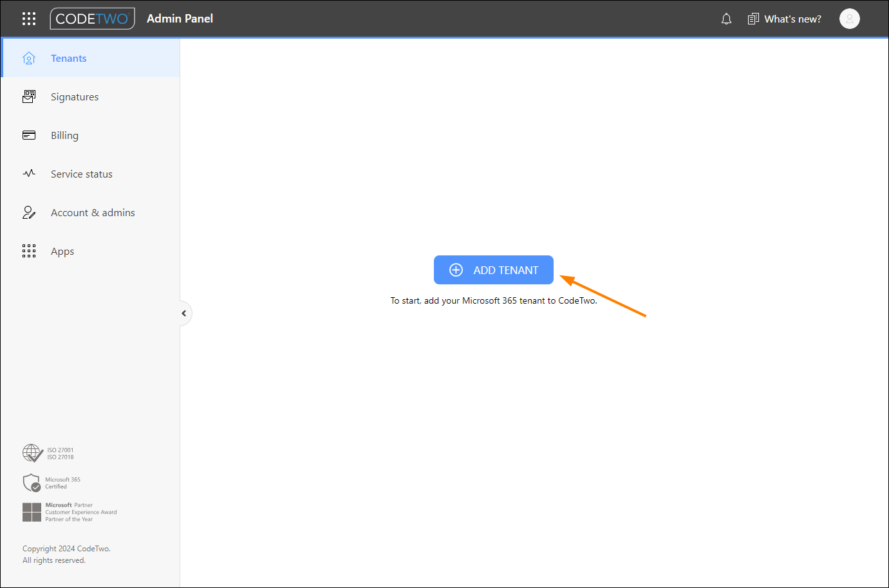
Task: Open the app launcher grid icon
Action: (29, 19)
